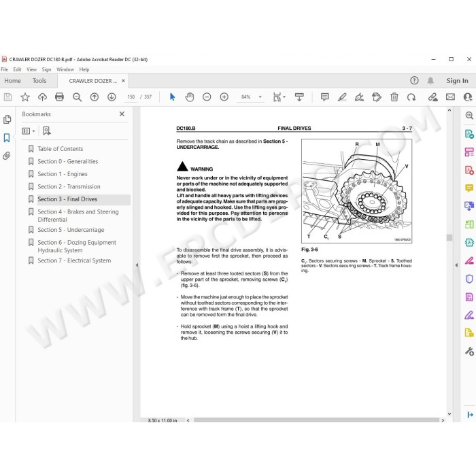Open page thumbnails panel icon
476x476 pixels.
[x=7, y=119]
